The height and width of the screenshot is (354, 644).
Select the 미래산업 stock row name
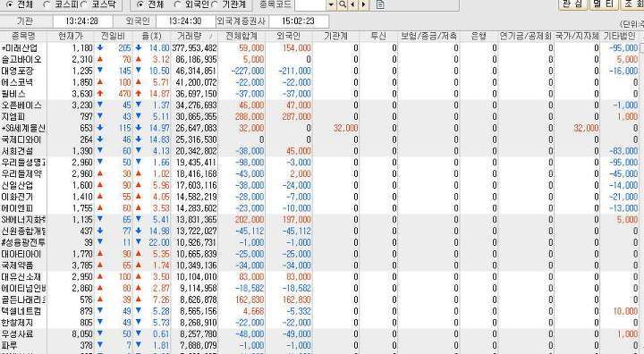point(20,48)
